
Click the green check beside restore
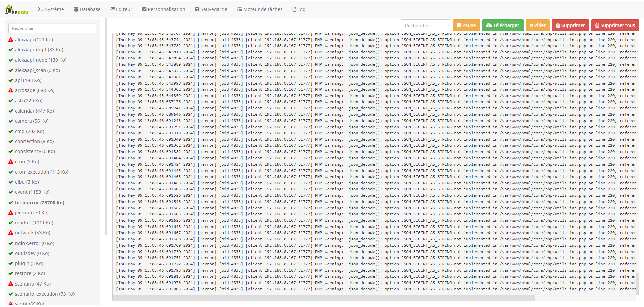pos(11,273)
